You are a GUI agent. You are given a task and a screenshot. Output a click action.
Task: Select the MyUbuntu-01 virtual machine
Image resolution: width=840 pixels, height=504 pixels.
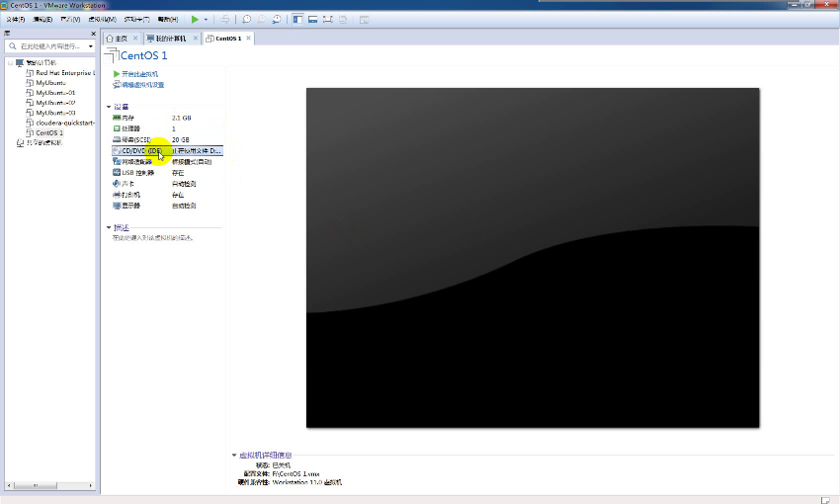[x=55, y=93]
